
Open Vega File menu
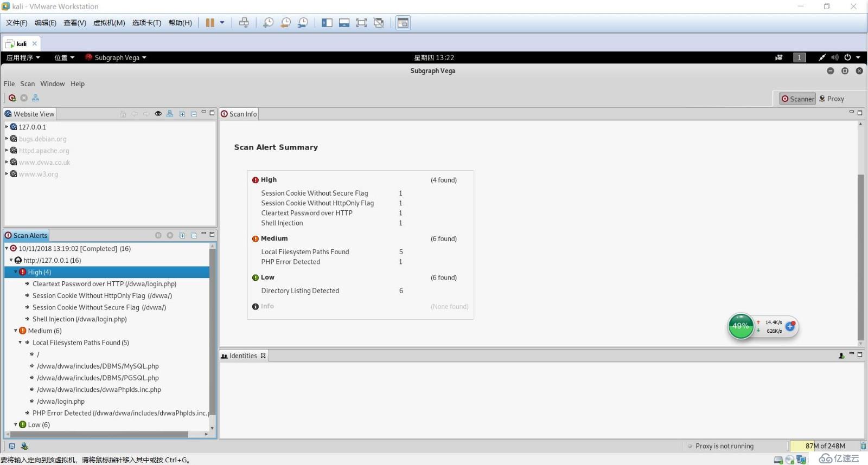pos(9,84)
